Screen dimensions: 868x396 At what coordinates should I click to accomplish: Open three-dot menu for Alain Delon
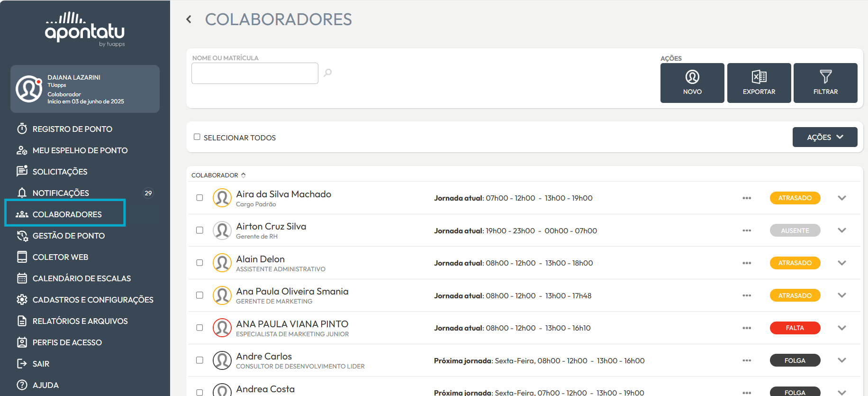[x=747, y=263]
